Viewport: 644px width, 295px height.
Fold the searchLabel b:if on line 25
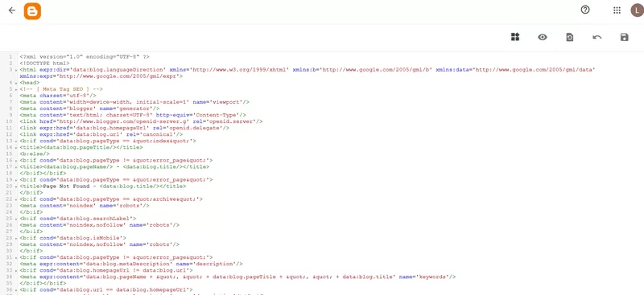click(15, 219)
